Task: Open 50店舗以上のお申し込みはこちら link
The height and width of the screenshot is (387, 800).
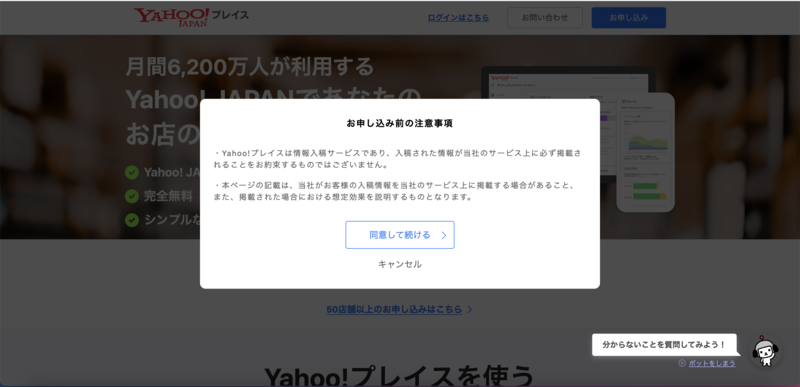Action: (x=394, y=309)
